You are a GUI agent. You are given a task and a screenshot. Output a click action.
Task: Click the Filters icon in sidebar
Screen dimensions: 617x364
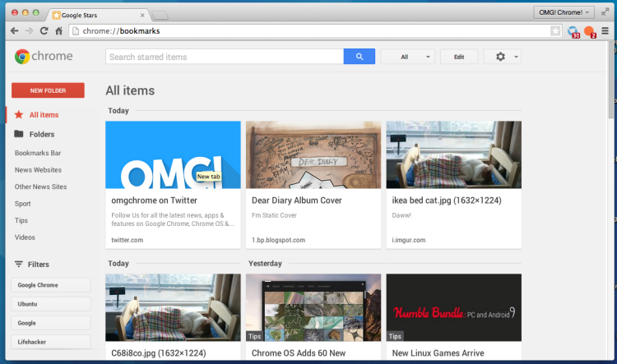(18, 264)
